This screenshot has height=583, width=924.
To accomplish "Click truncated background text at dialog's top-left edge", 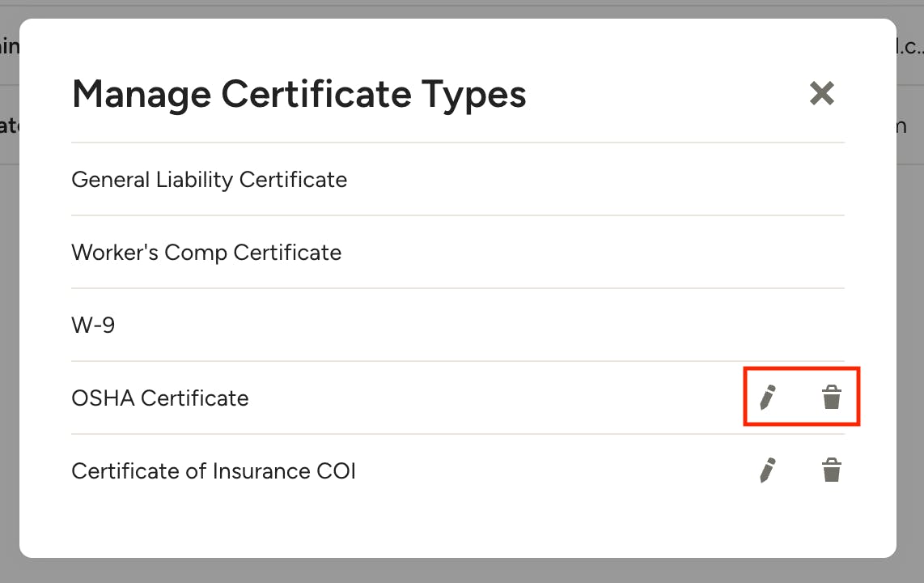I will point(9,47).
